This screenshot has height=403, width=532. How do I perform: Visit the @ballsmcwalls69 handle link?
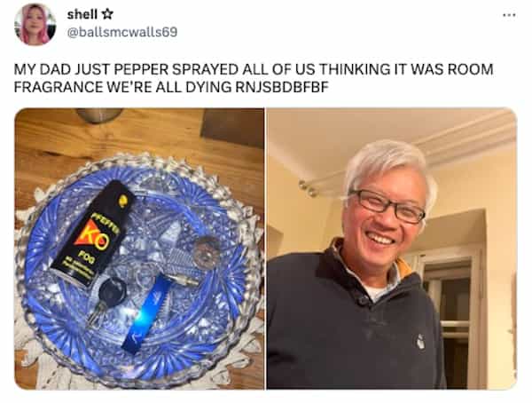pos(122,32)
